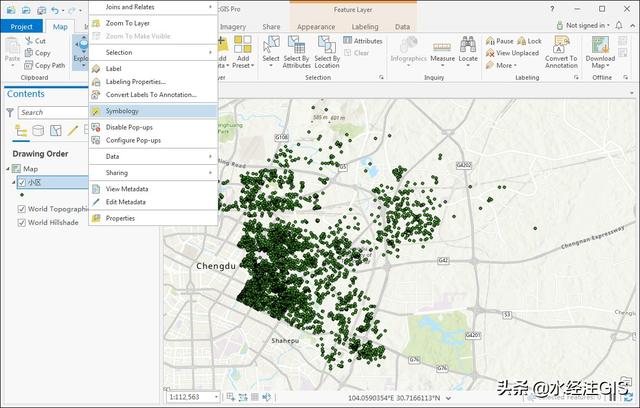The height and width of the screenshot is (408, 640).
Task: Click the Save Project icon
Action: [41, 10]
